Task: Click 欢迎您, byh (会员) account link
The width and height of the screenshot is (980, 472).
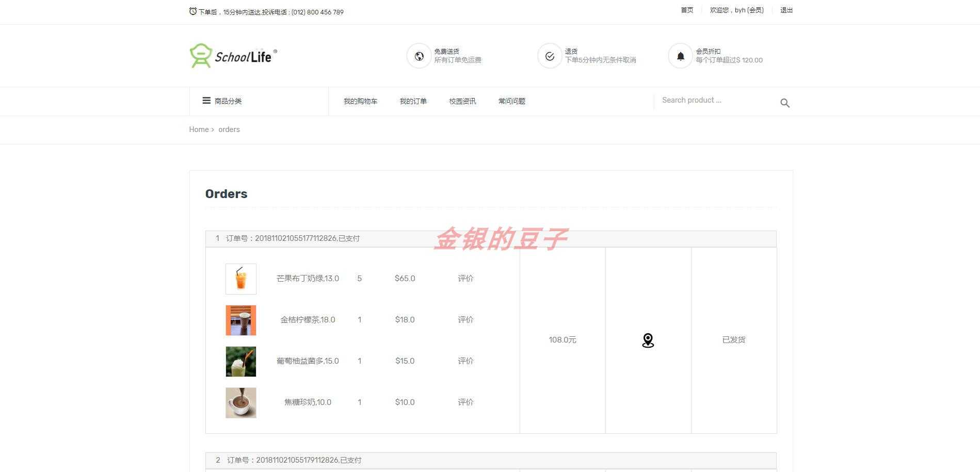Action: click(737, 10)
